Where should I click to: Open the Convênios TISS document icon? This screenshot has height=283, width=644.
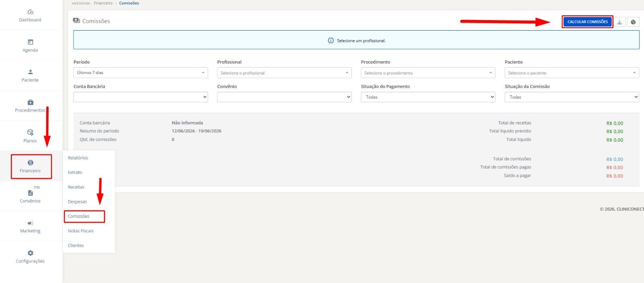tap(30, 193)
